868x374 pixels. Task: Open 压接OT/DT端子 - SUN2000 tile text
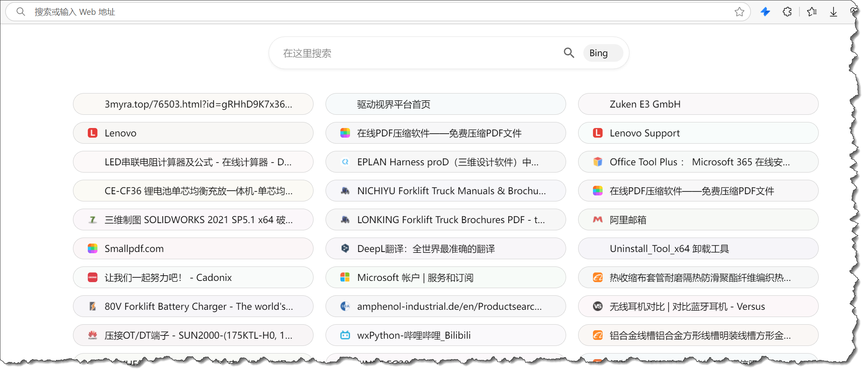[198, 335]
